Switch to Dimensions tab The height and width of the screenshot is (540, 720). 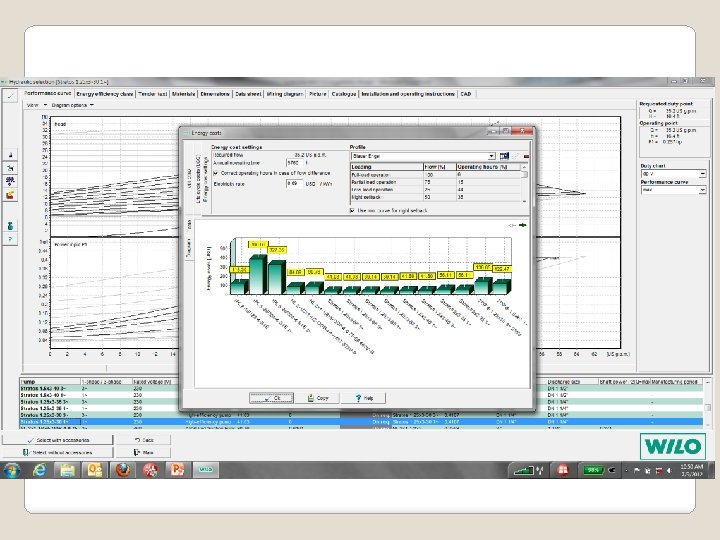[x=215, y=94]
